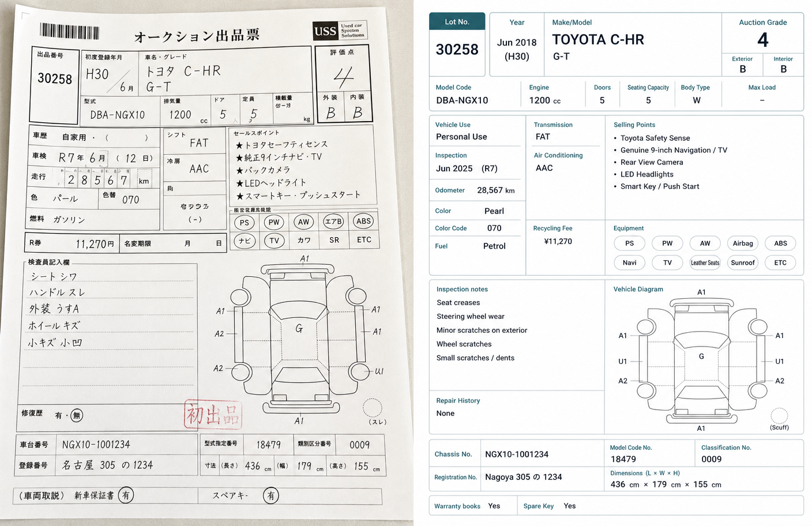Click the Transmission value FAT in the translation
Screen dimensions: 812x526
click(x=543, y=137)
